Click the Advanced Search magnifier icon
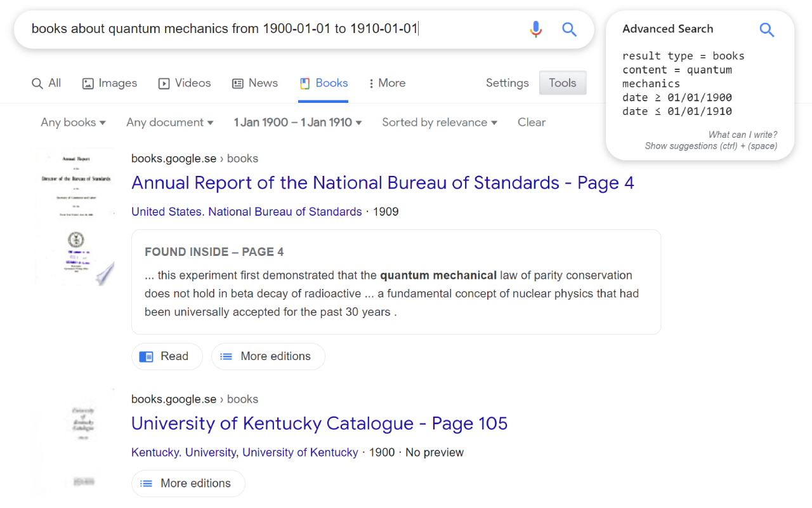Screen dimensions: 812x508 point(767,29)
